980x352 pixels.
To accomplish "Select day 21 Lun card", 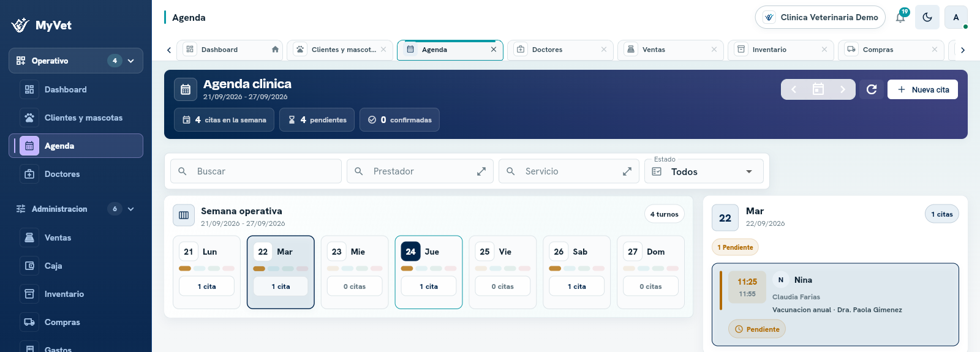I will coord(206,272).
